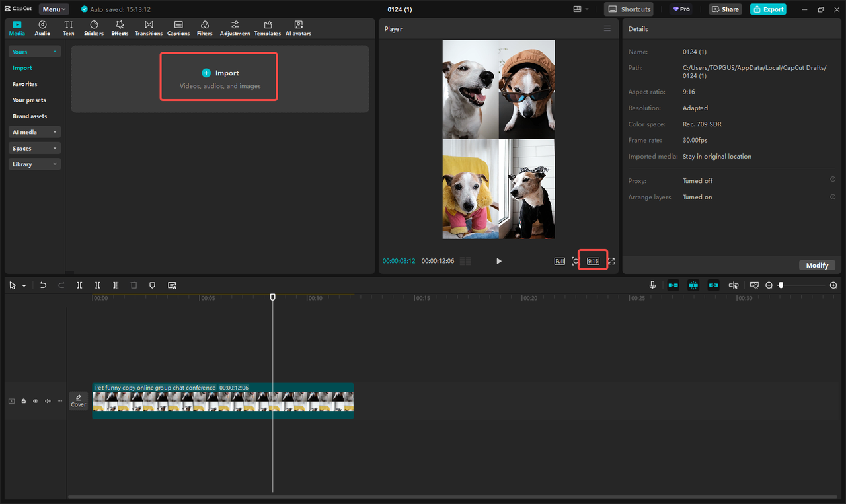Click the Undo icon above the timeline

(x=43, y=285)
